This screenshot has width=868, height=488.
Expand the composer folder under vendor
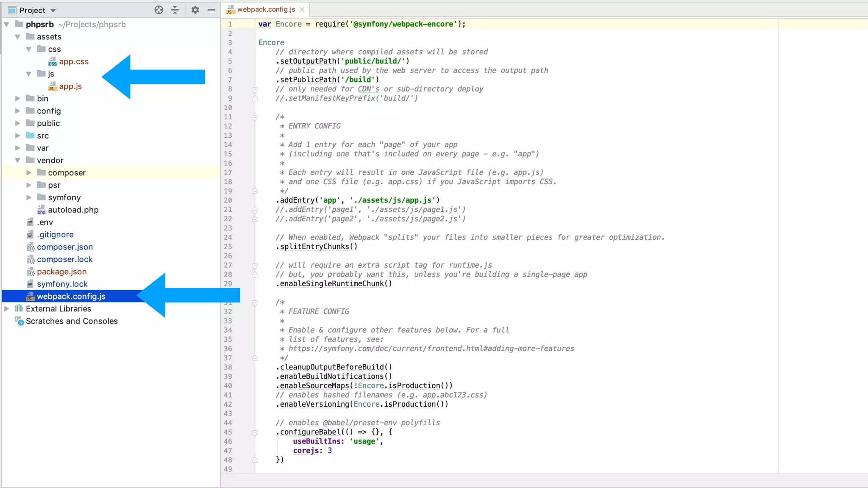tap(29, 173)
